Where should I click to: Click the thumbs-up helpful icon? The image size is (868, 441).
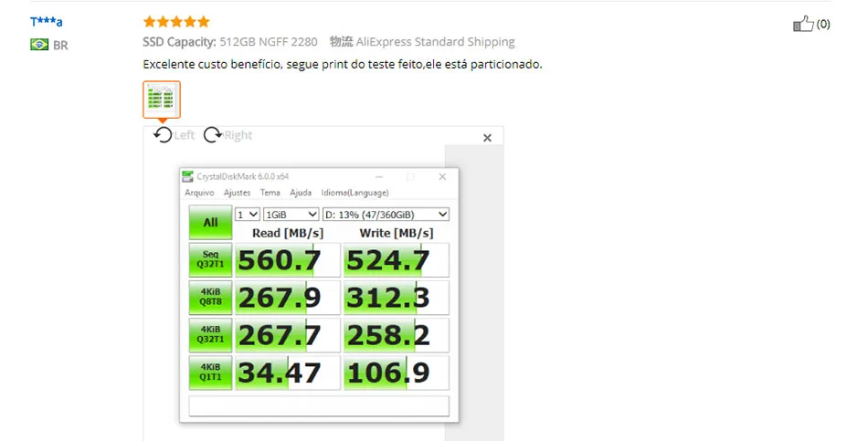coord(803,24)
